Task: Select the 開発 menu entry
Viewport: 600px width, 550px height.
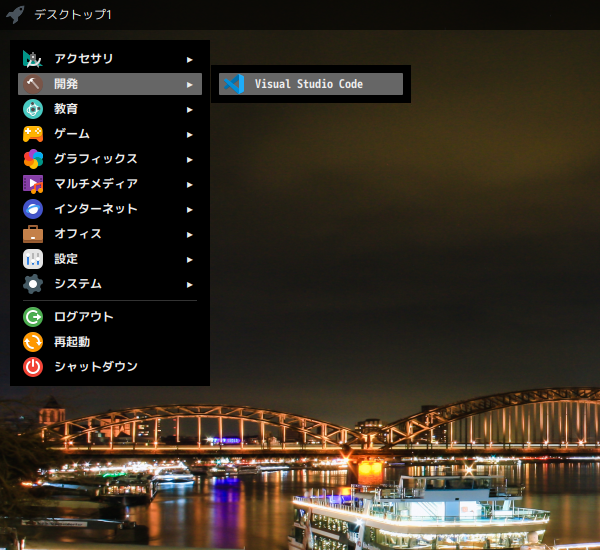Action: click(110, 84)
